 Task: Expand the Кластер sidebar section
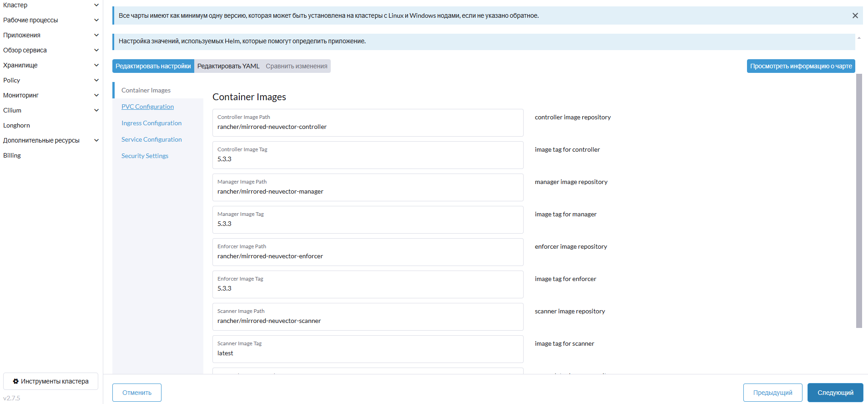coord(96,5)
